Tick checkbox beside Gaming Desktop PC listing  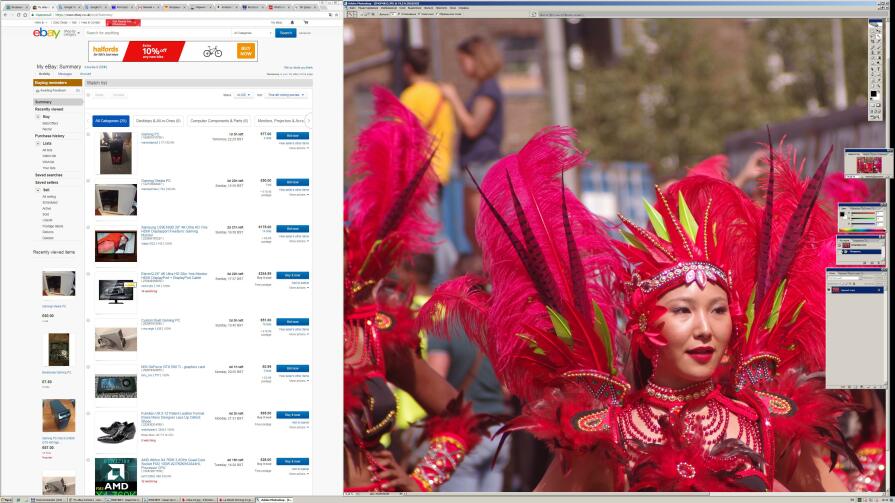coord(88,181)
